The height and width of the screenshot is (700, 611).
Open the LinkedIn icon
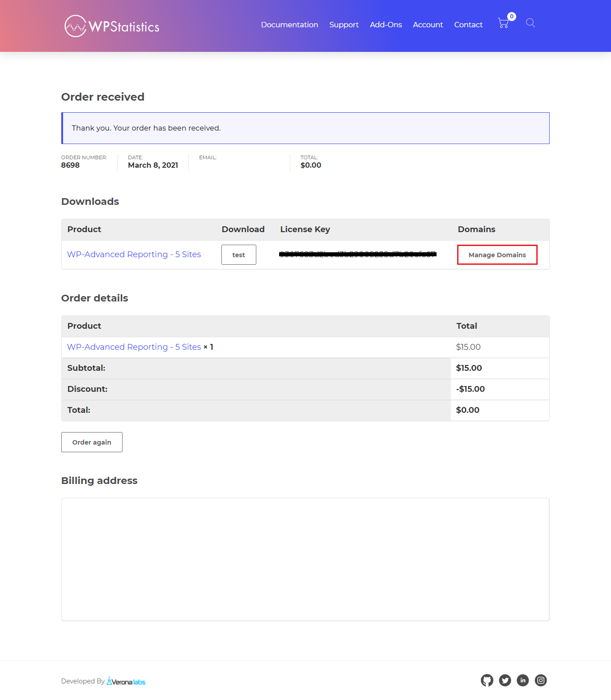[x=523, y=680]
